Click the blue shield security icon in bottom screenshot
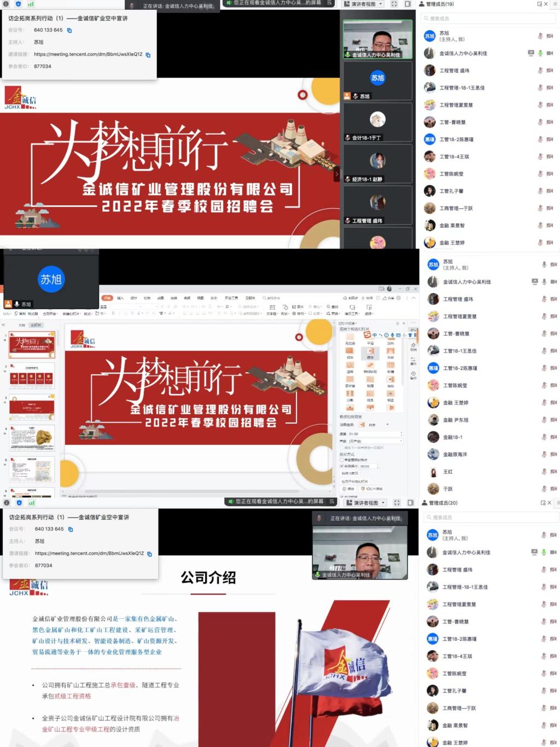 [19, 502]
